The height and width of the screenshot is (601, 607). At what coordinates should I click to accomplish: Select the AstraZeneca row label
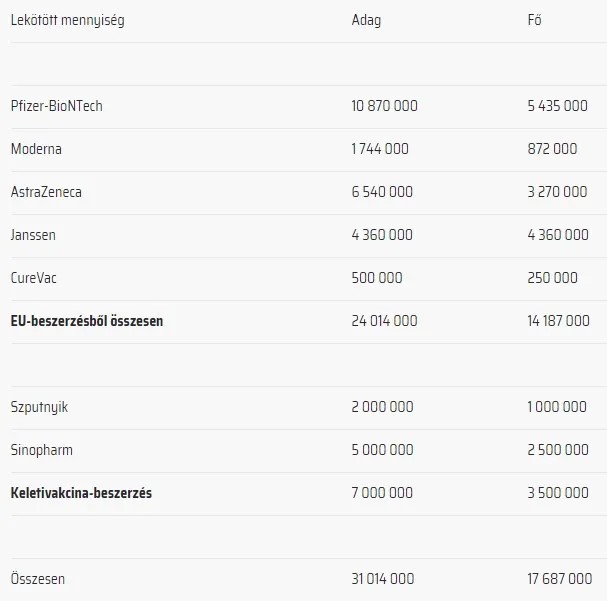46,192
